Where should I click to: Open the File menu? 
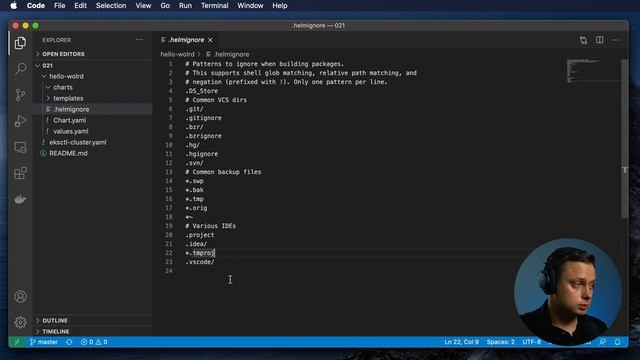[x=60, y=6]
